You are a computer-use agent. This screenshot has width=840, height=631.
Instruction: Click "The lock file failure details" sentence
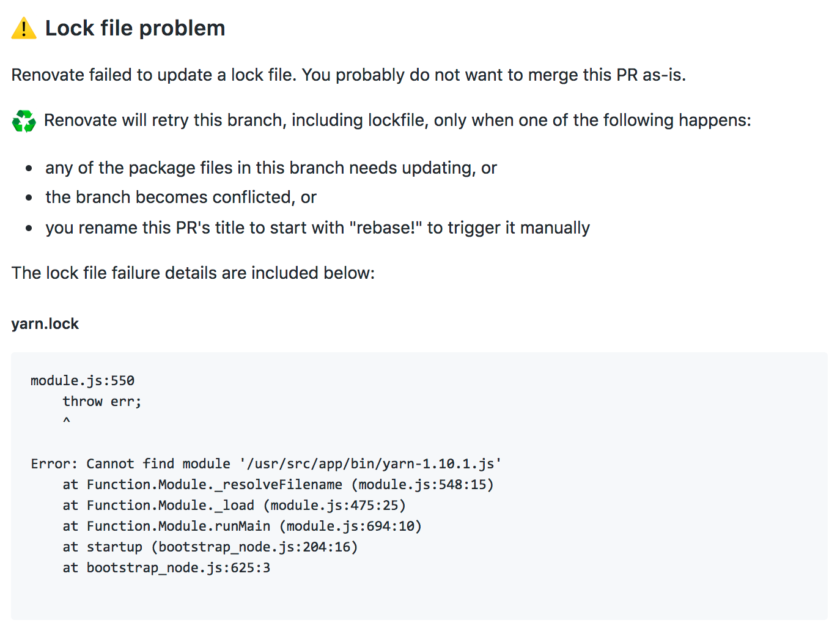[x=193, y=273]
